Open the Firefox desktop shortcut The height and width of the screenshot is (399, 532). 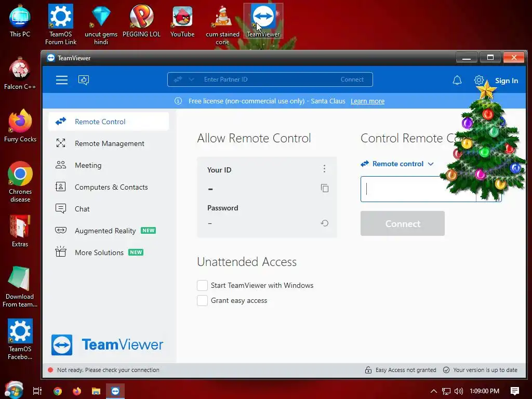click(x=20, y=126)
